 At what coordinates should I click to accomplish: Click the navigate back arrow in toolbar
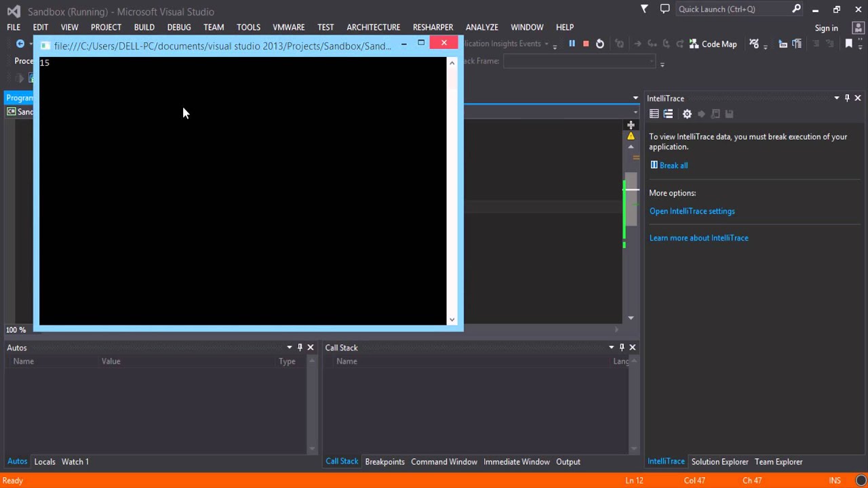pyautogui.click(x=20, y=43)
